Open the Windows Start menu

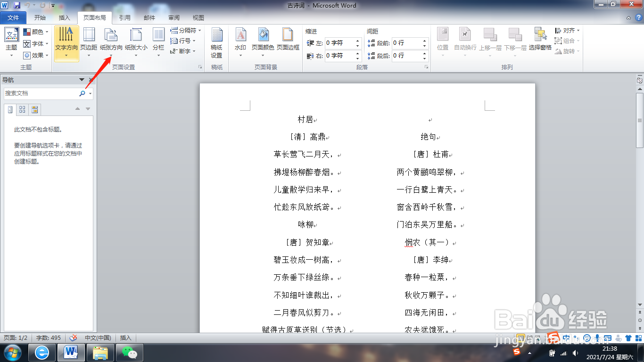tap(13, 352)
